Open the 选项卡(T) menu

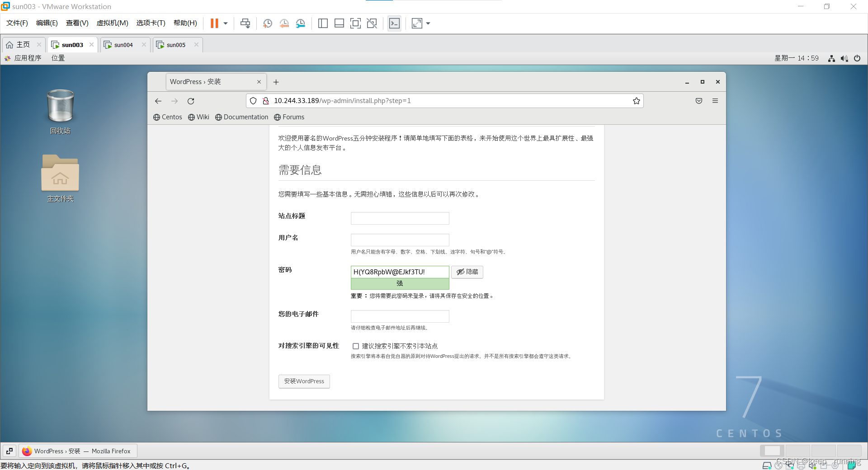point(151,23)
